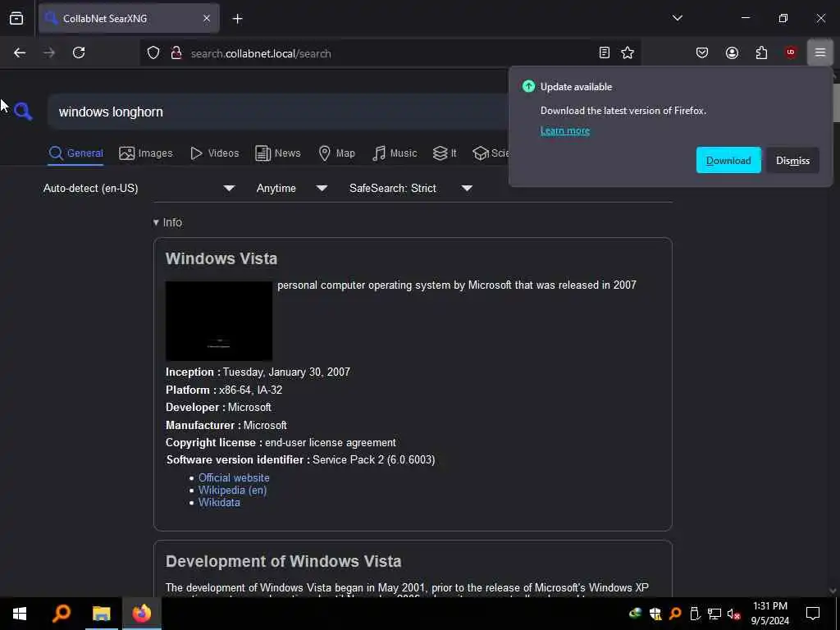The height and width of the screenshot is (630, 840).
Task: Switch to the News category tab
Action: coord(278,153)
